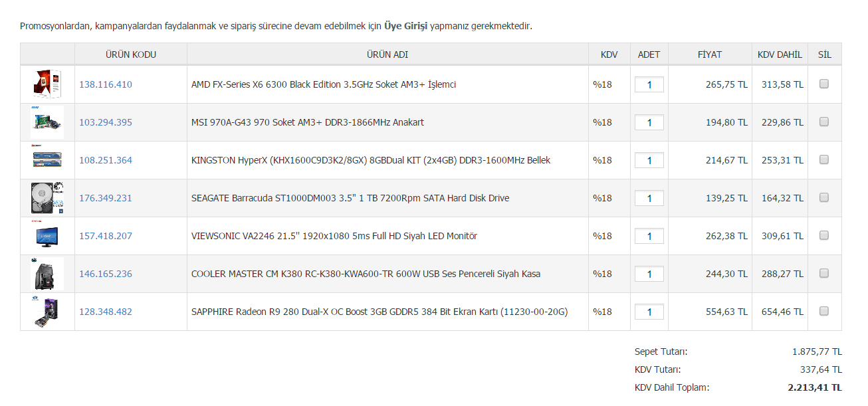Focus the quantity box for ViewSonic monitor
The image size is (868, 406).
click(x=649, y=236)
